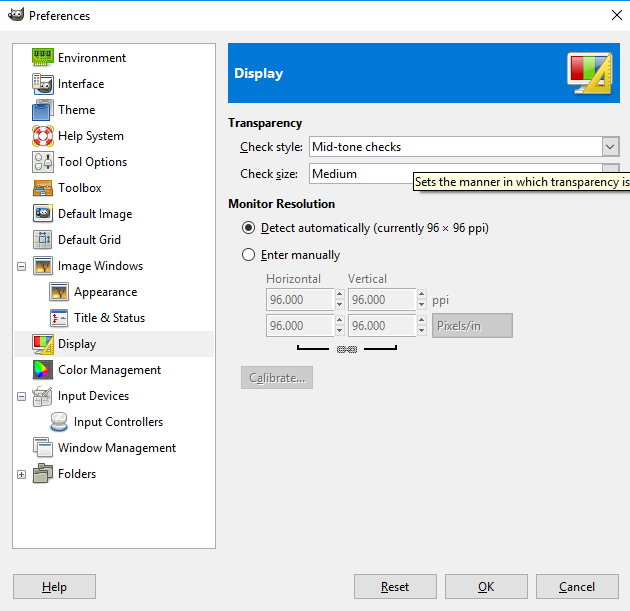Click the Appearance icon

click(x=59, y=292)
